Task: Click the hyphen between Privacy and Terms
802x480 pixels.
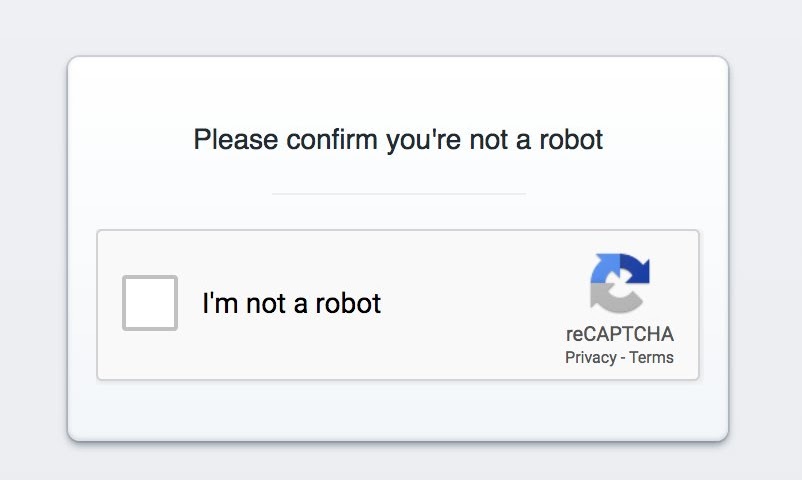Action: coord(623,358)
